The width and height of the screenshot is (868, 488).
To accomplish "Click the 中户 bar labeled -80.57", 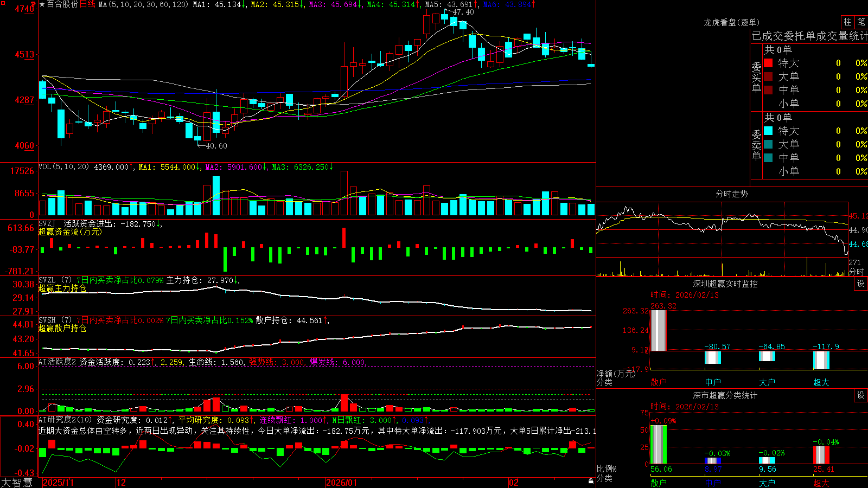I will pos(713,357).
